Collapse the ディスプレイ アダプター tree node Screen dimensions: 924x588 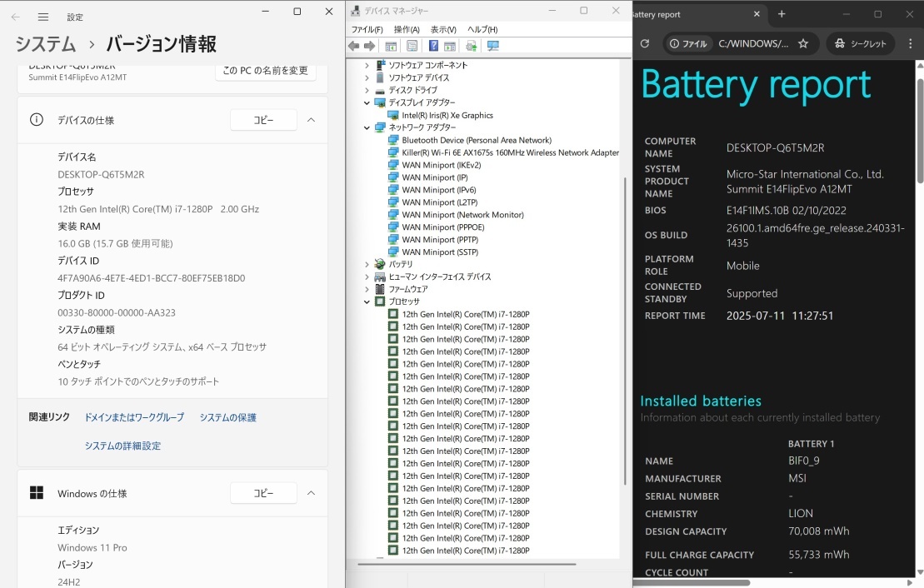pyautogui.click(x=367, y=102)
